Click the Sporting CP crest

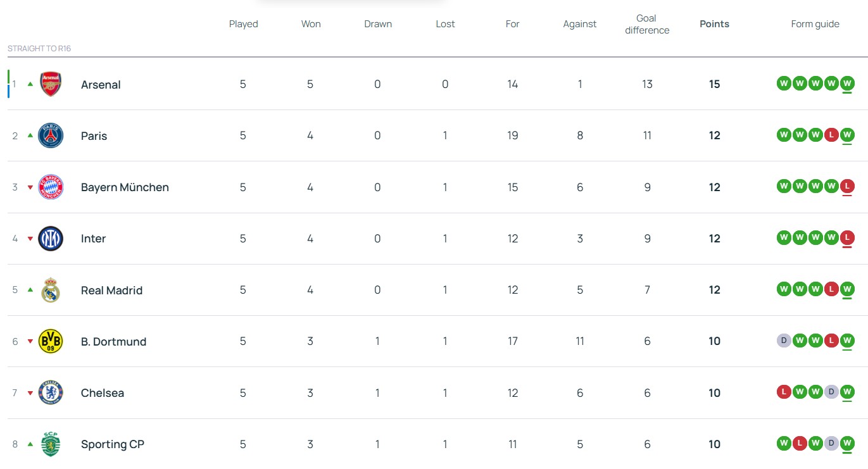(51, 444)
